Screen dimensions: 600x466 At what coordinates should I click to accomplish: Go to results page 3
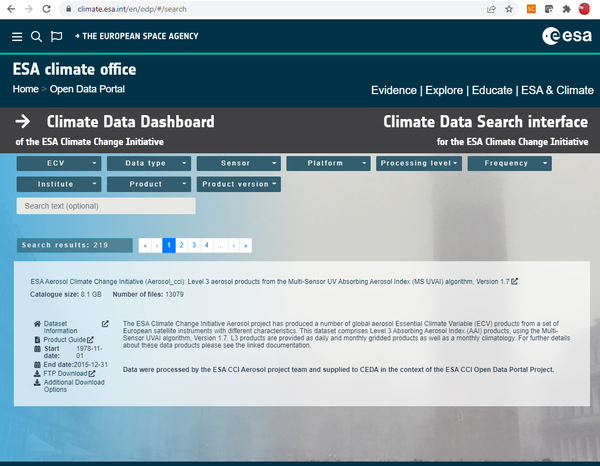coord(194,245)
